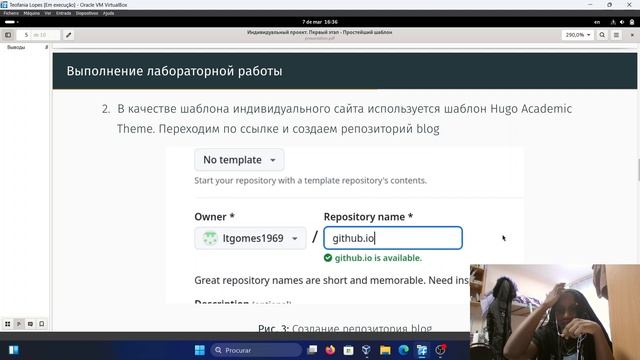This screenshot has width=640, height=360.
Task: Click the pencil annotation icon in the toolbar
Action: [69, 35]
